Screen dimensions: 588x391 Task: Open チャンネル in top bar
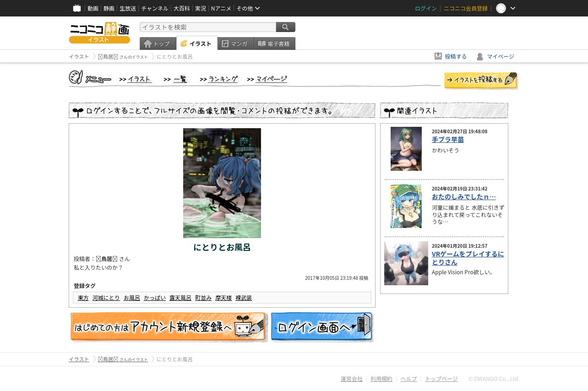click(x=155, y=8)
